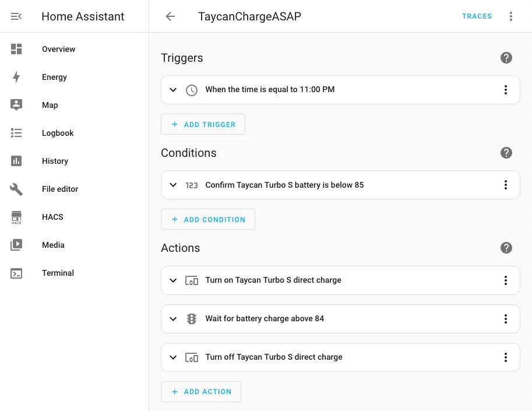Click the traffic light wait icon
This screenshot has width=532, height=411.
(x=192, y=319)
